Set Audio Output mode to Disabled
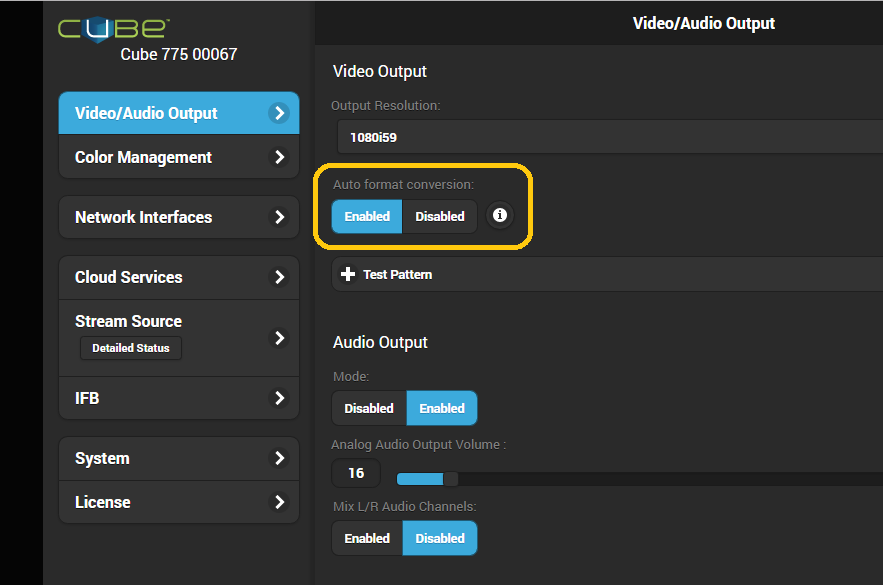 369,408
